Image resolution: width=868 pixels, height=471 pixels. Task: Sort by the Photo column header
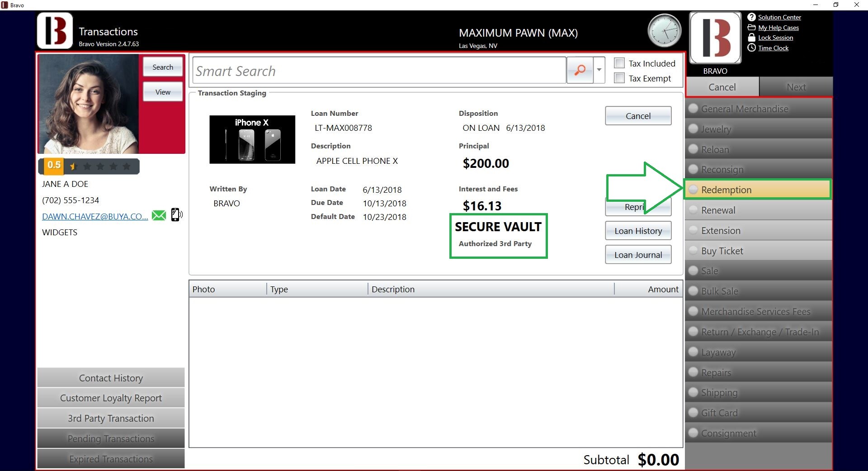click(227, 289)
